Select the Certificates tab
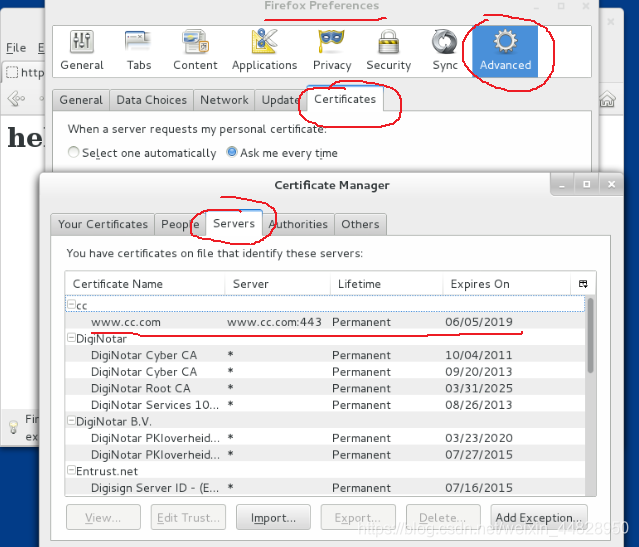 click(x=345, y=99)
